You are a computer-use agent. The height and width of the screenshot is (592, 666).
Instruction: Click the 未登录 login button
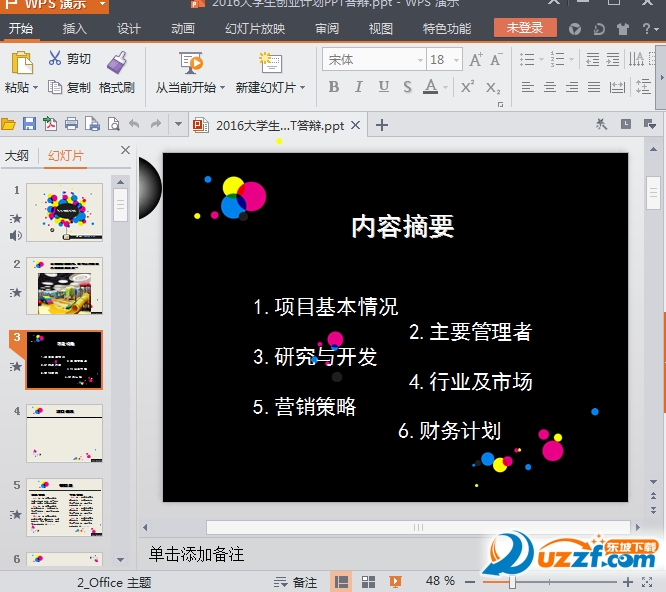point(525,28)
